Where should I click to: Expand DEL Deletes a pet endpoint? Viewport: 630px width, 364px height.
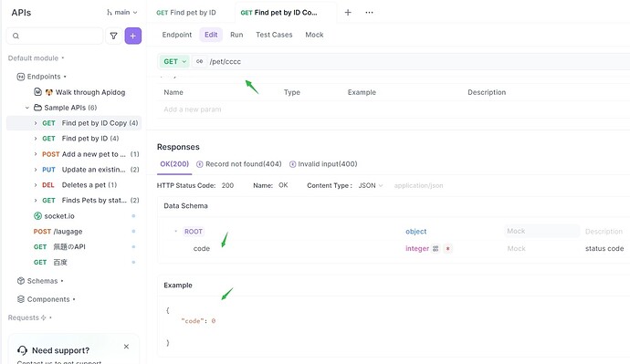click(x=36, y=185)
